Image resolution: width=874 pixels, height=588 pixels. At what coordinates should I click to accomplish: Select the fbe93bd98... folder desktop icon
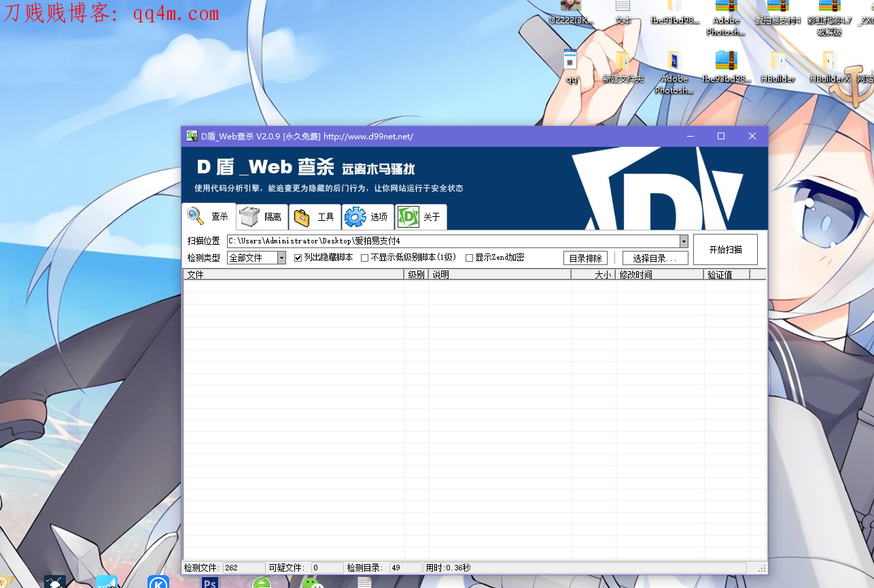675,12
